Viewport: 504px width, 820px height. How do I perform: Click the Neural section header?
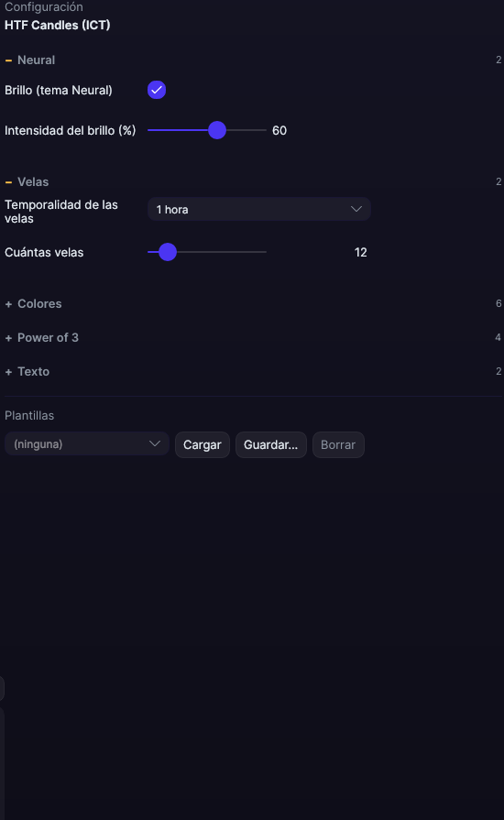point(36,60)
